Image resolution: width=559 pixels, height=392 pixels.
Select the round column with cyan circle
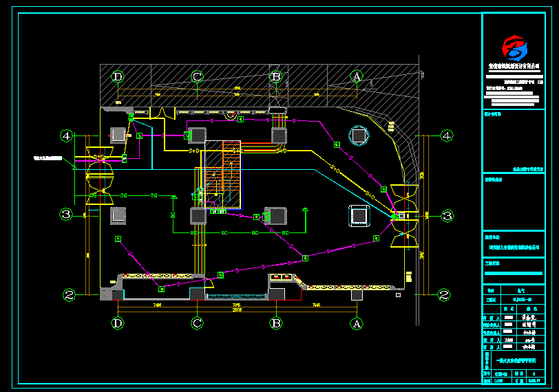pos(359,135)
